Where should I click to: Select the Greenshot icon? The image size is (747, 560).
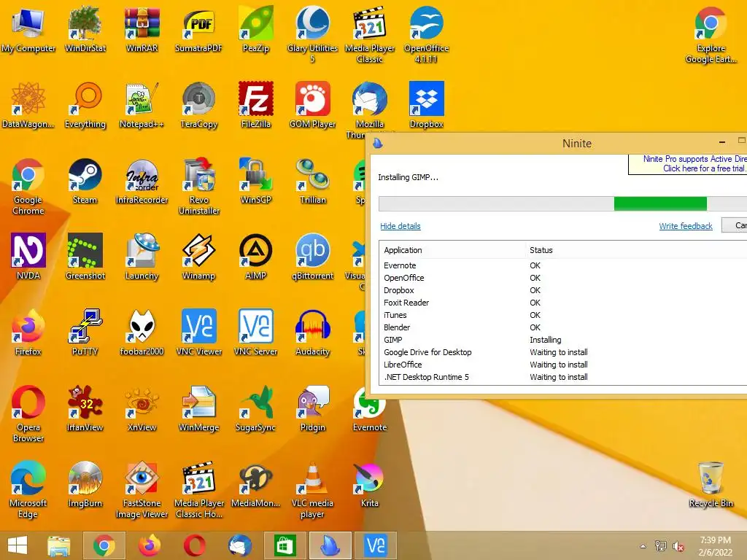tap(85, 257)
